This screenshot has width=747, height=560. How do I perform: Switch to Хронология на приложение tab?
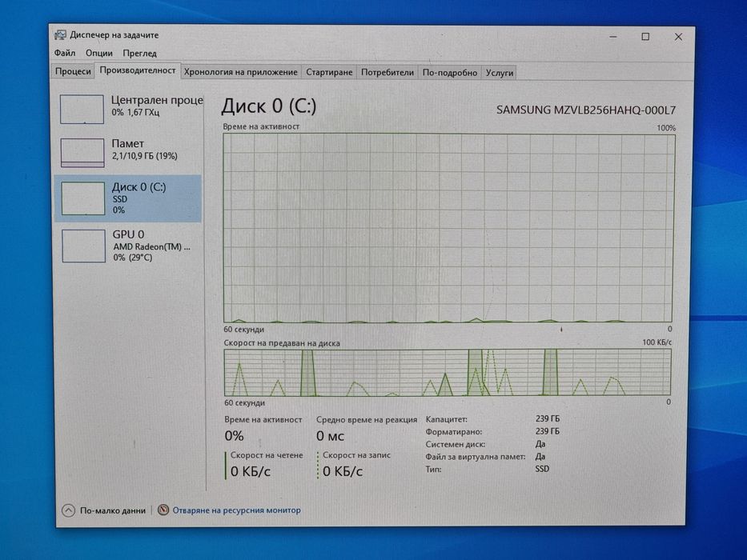point(240,72)
